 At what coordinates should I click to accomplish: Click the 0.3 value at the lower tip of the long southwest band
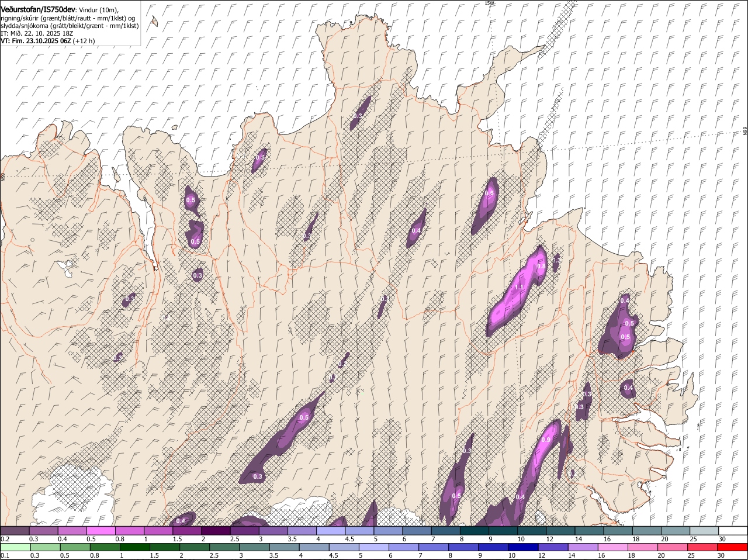click(x=258, y=477)
